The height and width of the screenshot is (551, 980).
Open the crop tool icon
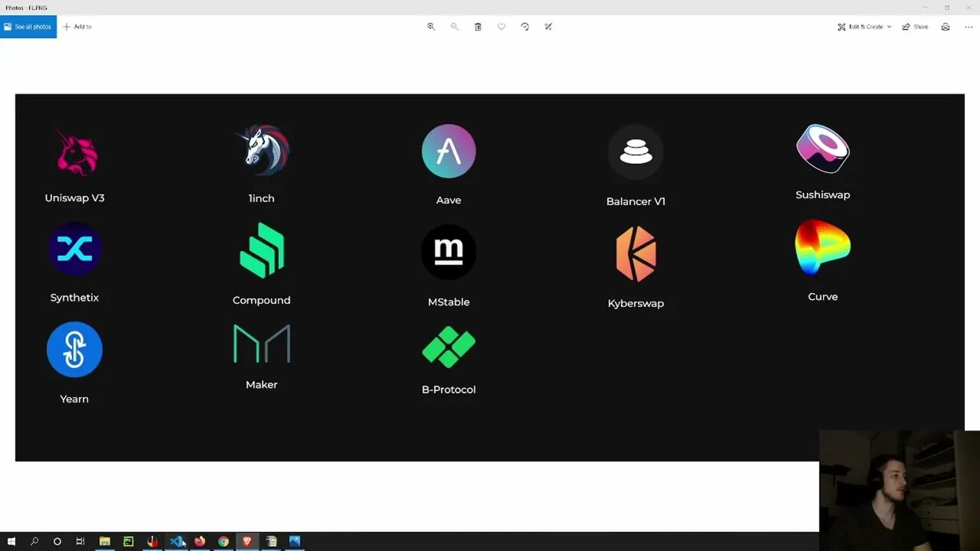pos(548,27)
